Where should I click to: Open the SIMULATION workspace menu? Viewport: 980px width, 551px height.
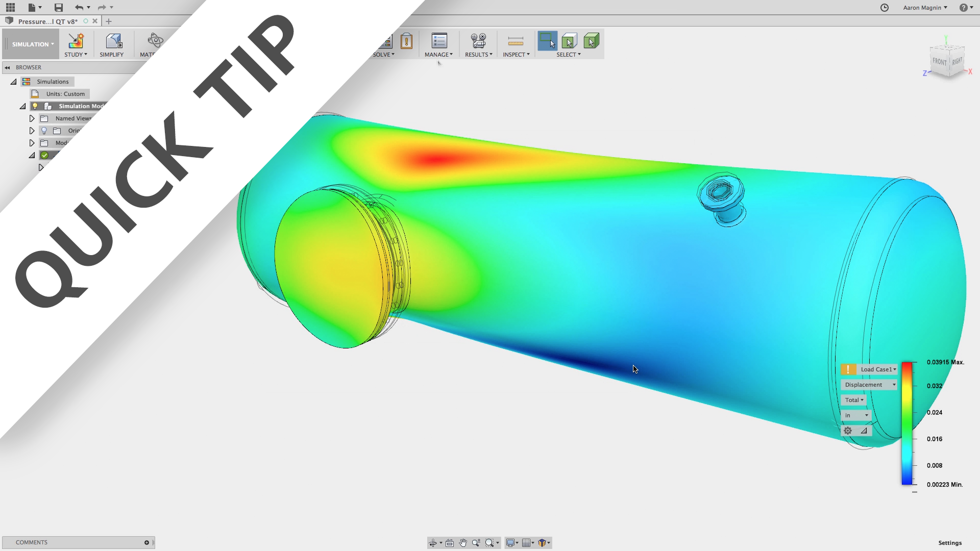click(32, 44)
